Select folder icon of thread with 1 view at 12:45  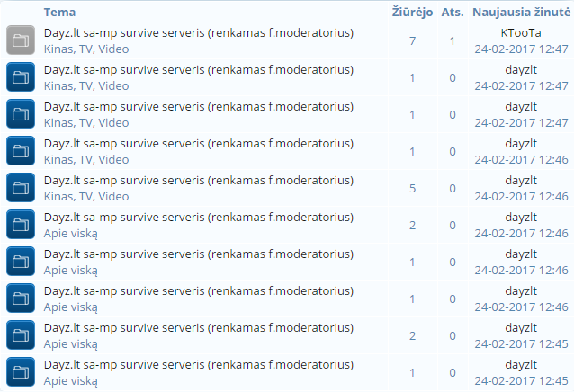point(20,372)
